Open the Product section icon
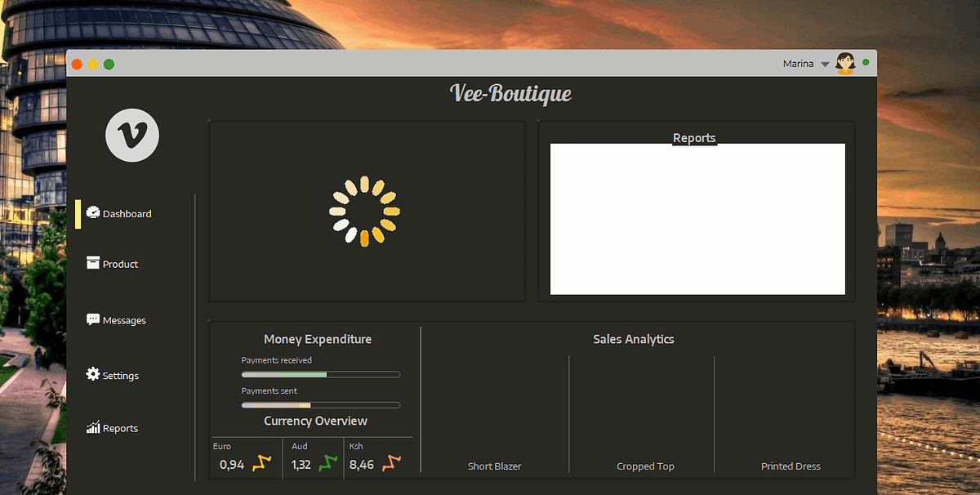This screenshot has height=495, width=980. coord(92,263)
